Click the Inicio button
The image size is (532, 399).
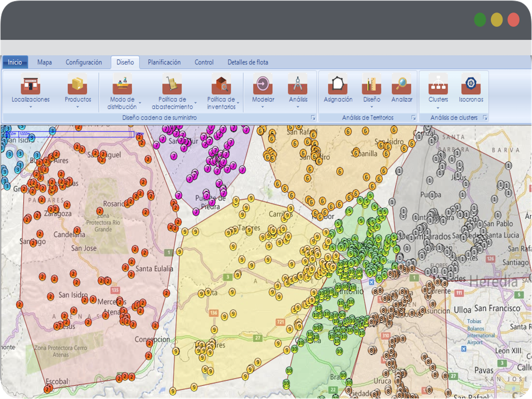15,62
